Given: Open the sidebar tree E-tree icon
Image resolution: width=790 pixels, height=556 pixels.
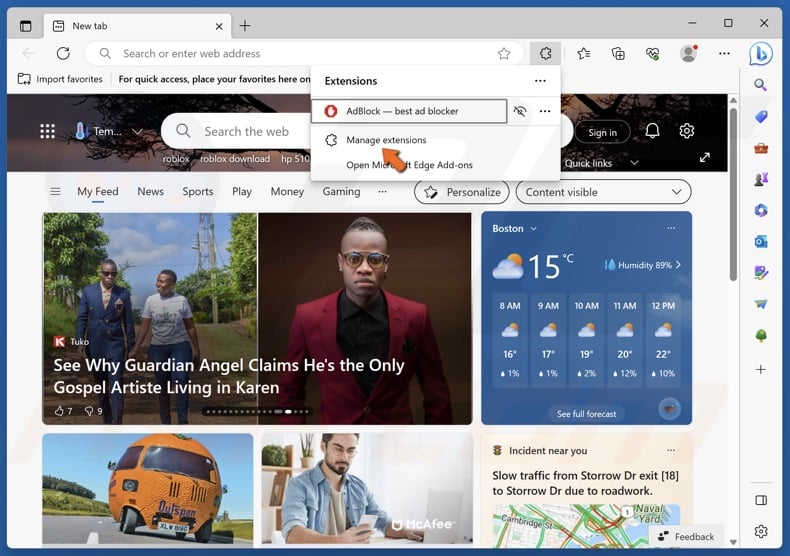Looking at the screenshot, I should coord(761,335).
